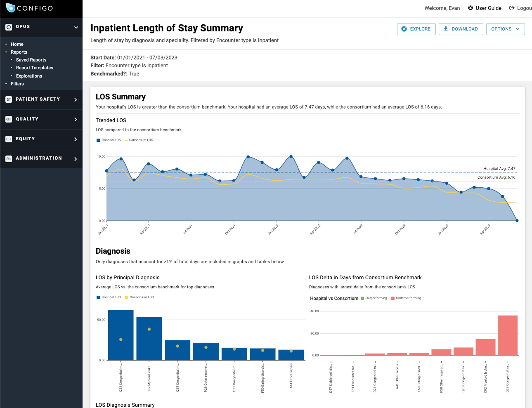
Task: Click the Filter: Encounter type is Inpatient text
Action: click(129, 66)
